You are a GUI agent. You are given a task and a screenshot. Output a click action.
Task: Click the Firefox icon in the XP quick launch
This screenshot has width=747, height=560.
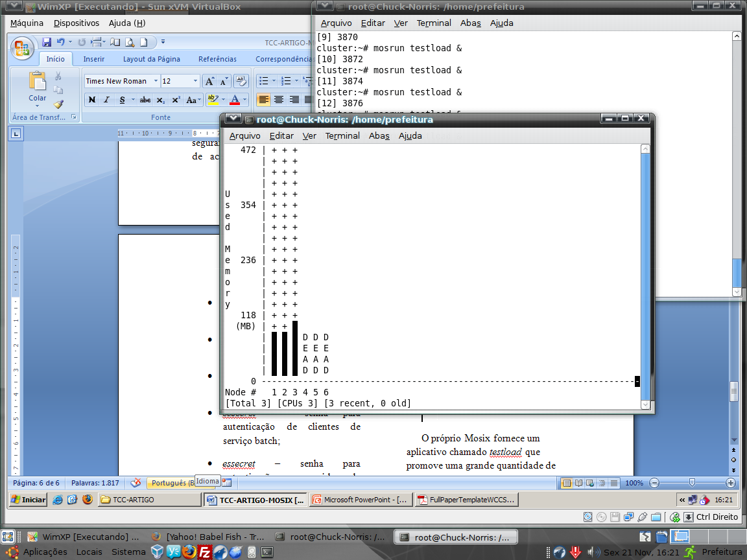pos(87,500)
